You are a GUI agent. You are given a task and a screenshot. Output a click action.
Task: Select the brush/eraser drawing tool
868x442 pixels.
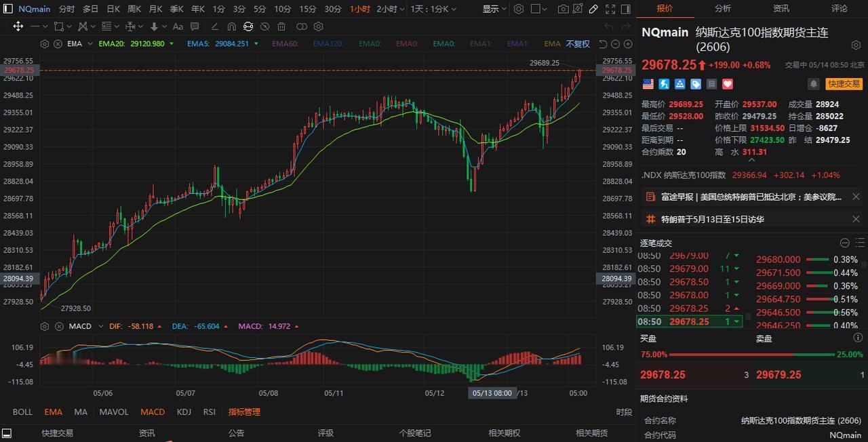coord(215,26)
